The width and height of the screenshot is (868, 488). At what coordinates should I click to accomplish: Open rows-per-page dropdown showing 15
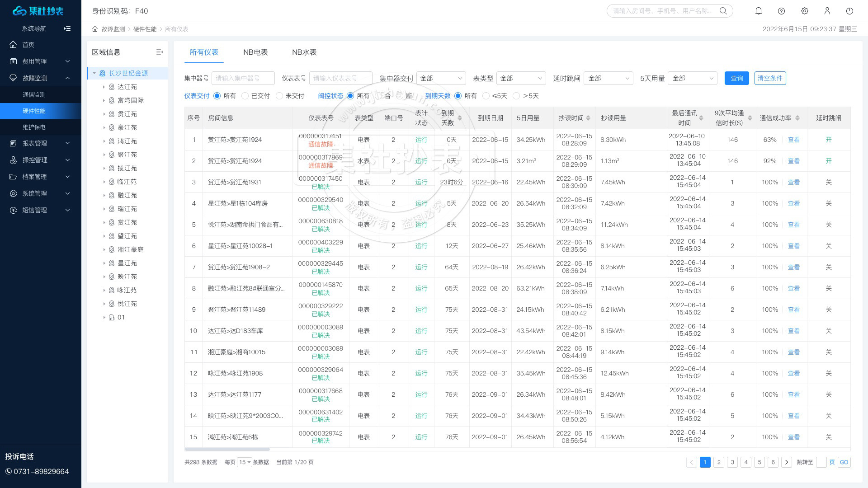click(245, 462)
